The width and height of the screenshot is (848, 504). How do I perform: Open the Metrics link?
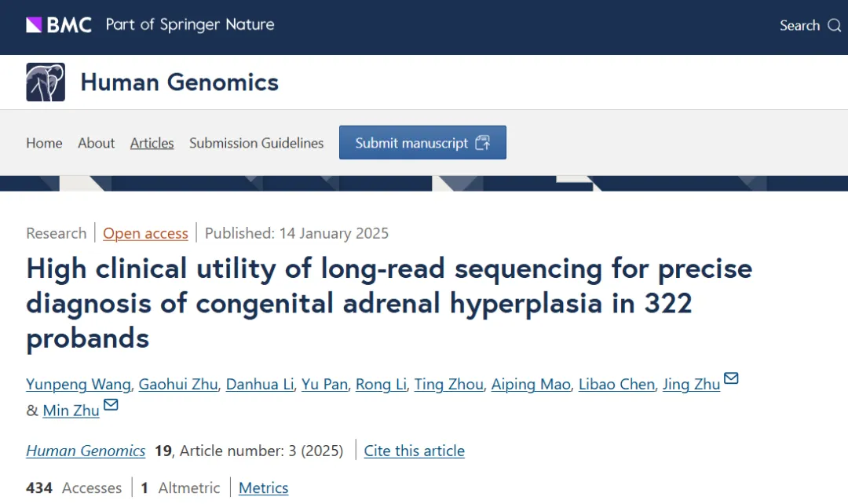pos(263,488)
